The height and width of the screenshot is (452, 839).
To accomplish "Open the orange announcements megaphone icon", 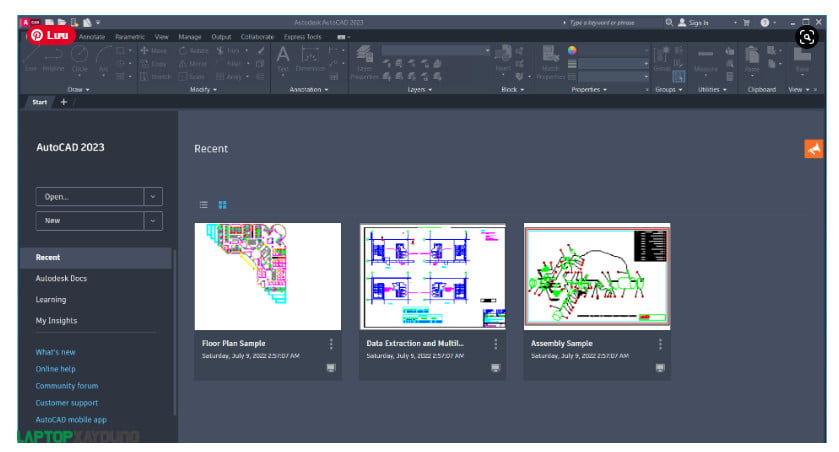I will [x=814, y=149].
